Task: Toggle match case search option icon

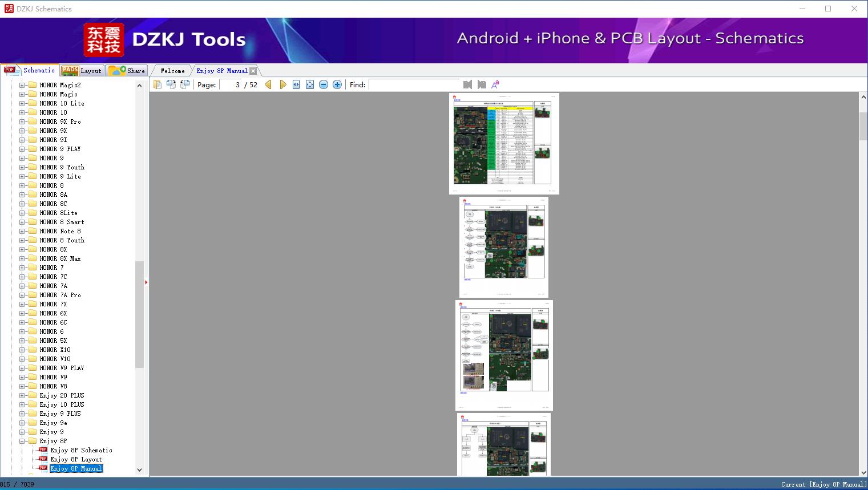Action: tap(495, 84)
